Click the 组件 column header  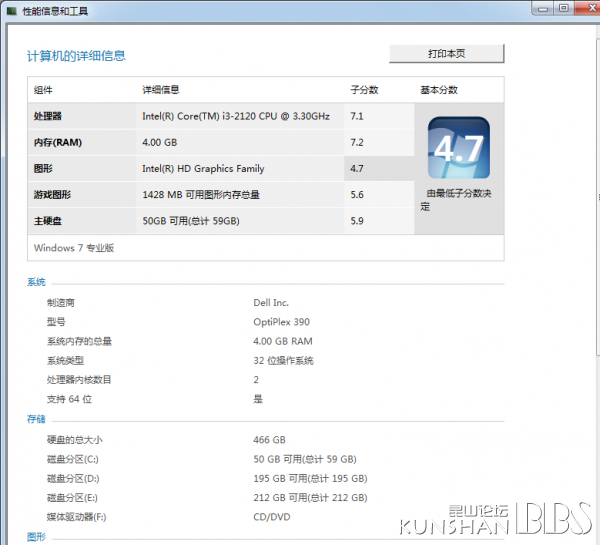pyautogui.click(x=43, y=90)
